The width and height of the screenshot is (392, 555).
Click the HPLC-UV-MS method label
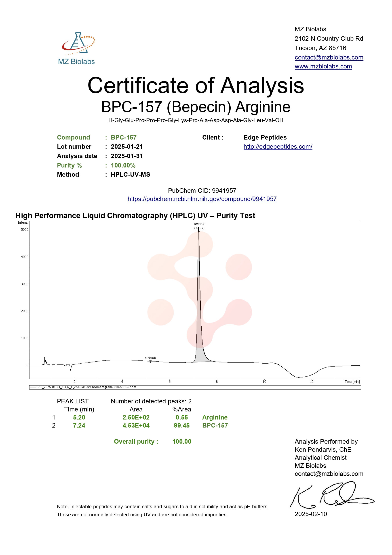coord(130,174)
